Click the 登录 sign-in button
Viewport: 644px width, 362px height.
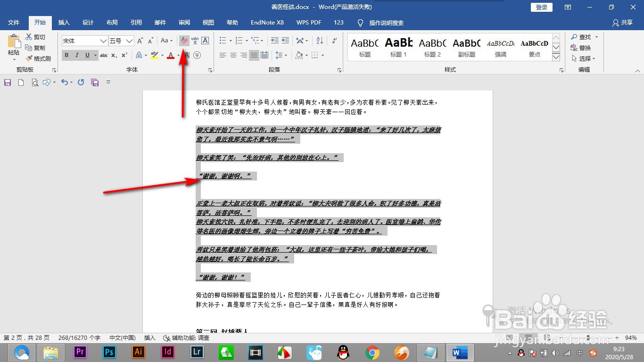541,7
